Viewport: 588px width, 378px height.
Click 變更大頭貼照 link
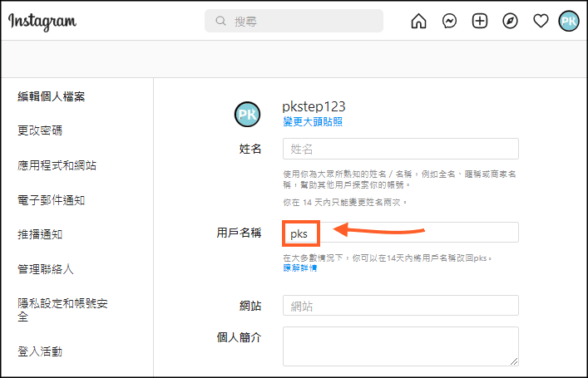(x=313, y=122)
